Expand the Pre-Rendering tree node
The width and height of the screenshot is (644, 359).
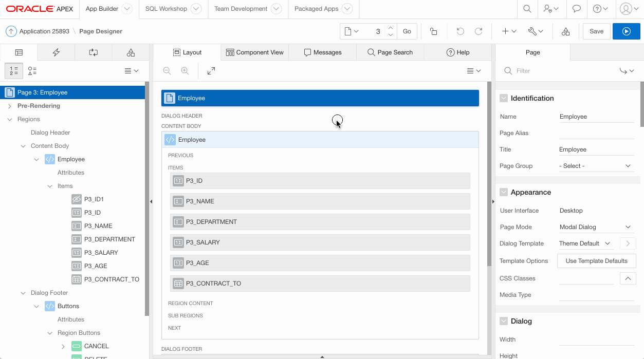pos(10,106)
